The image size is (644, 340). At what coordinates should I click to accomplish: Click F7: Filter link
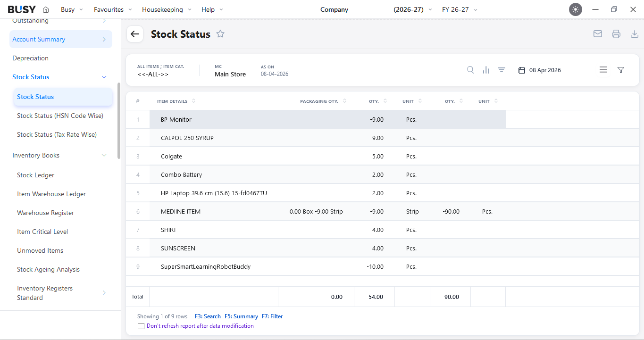[272, 316]
